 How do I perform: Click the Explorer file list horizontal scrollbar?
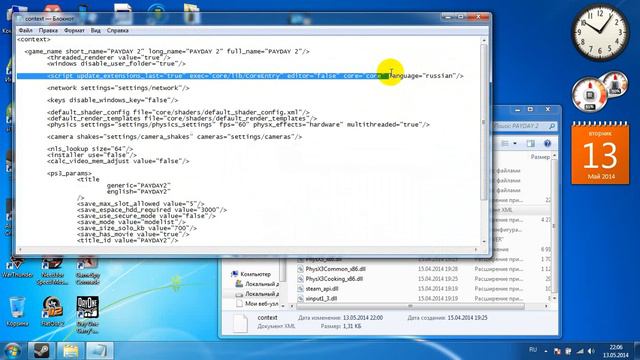pos(410,306)
